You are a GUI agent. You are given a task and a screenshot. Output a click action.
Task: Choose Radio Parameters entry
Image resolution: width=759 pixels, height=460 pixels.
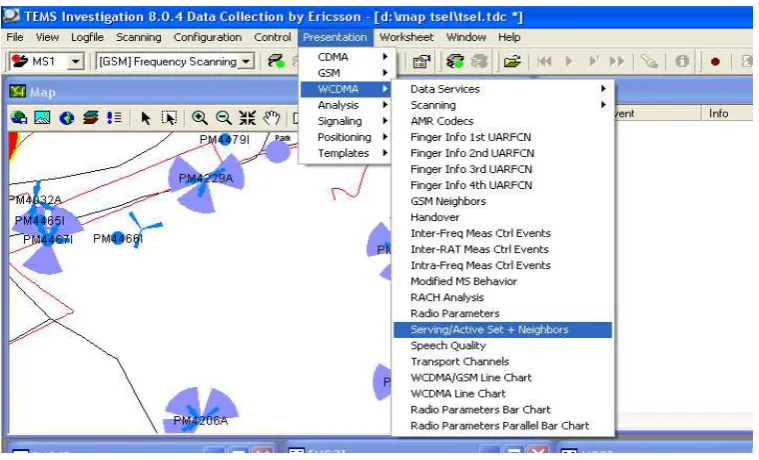click(x=502, y=313)
